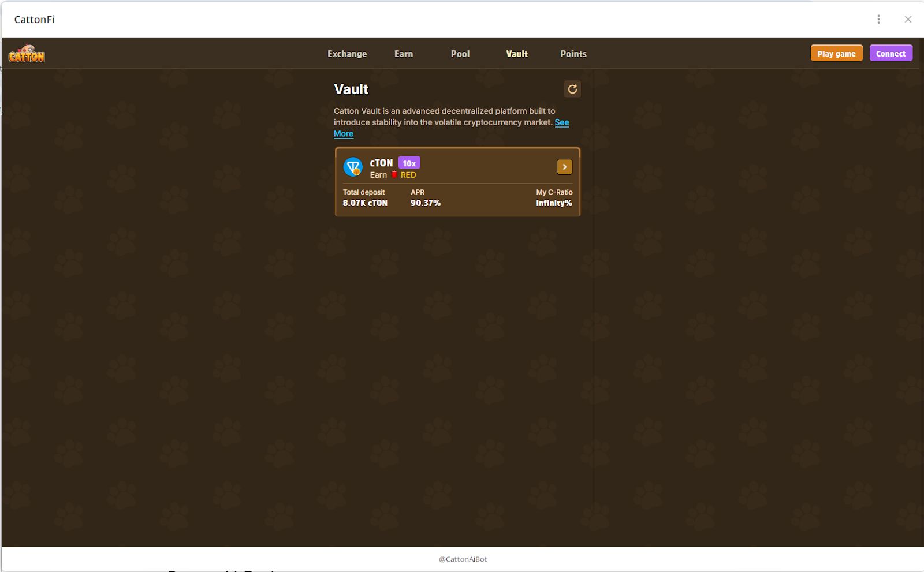Click the cTON token icon
Screen dimensions: 924x572
click(x=353, y=167)
